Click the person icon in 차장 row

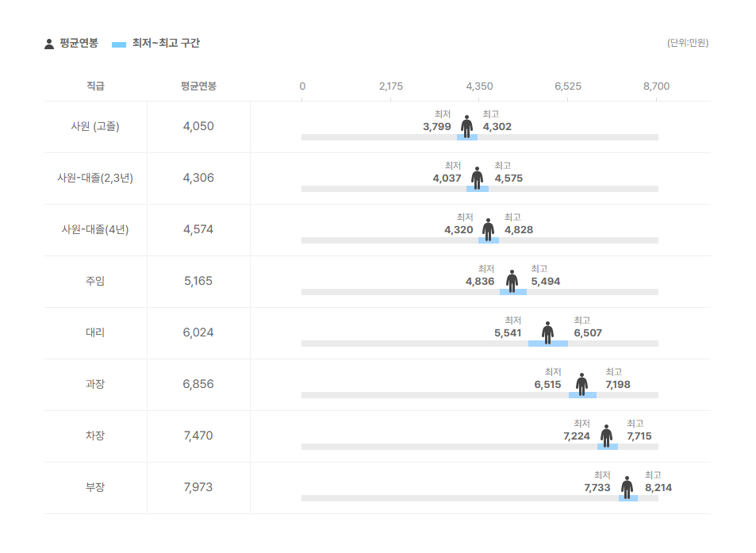point(606,435)
